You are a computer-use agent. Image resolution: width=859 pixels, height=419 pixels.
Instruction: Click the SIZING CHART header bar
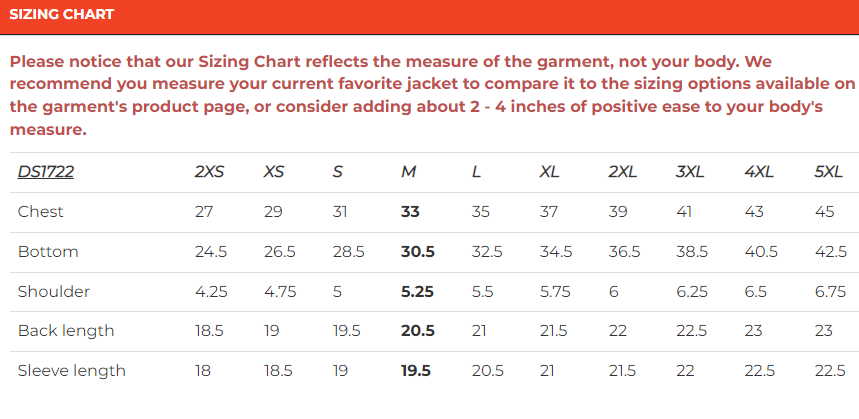click(x=429, y=15)
